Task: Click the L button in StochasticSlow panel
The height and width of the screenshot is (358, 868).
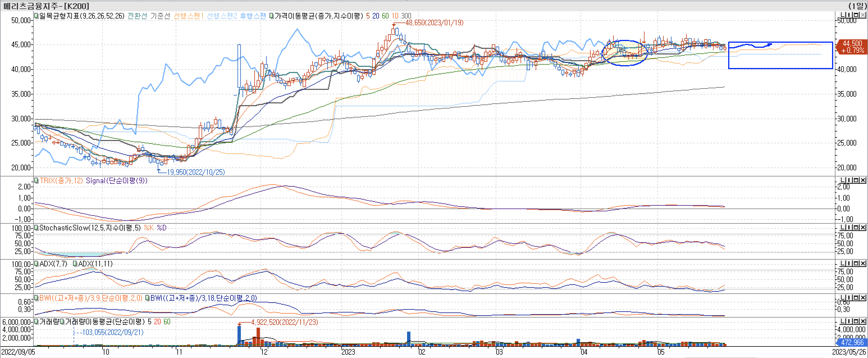Action: (x=843, y=227)
